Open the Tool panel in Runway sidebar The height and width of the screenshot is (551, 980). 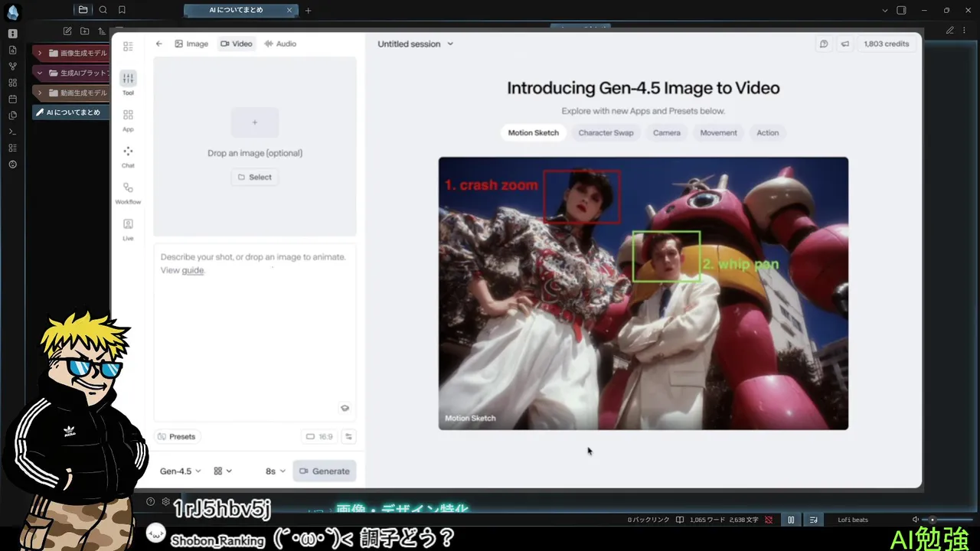[x=128, y=83]
